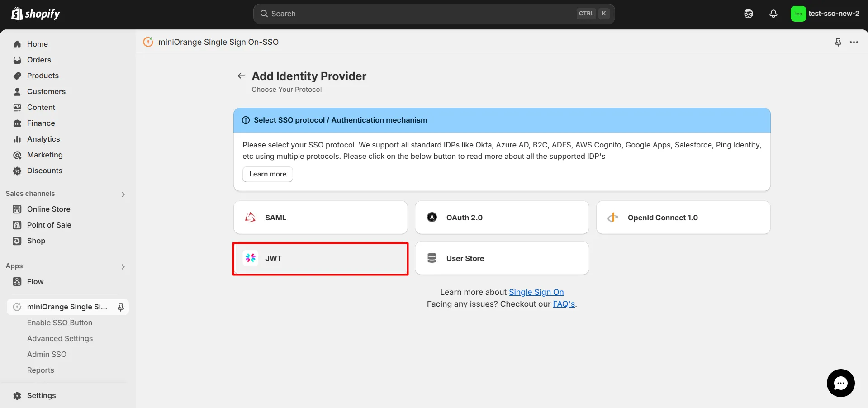Open Advanced Settings page
This screenshot has width=868, height=408.
click(x=60, y=338)
